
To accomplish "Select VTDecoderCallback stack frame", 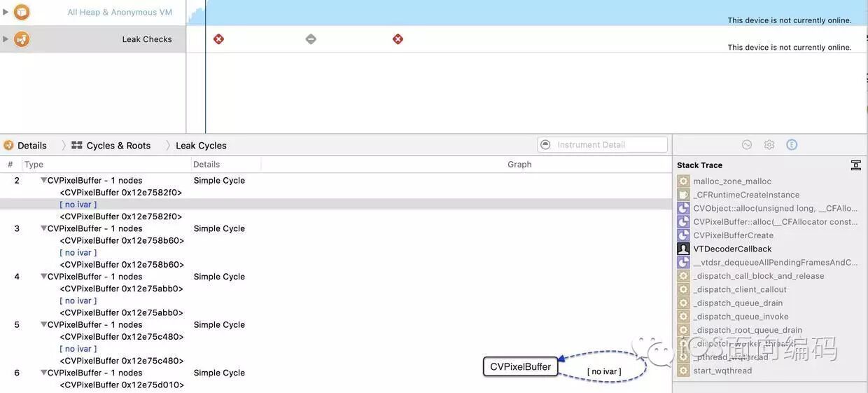I will (x=732, y=249).
